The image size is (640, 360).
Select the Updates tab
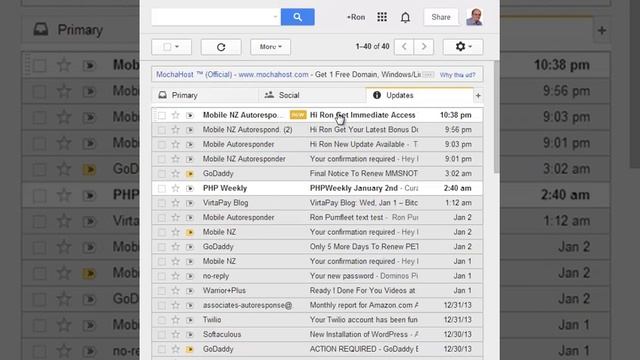point(420,95)
